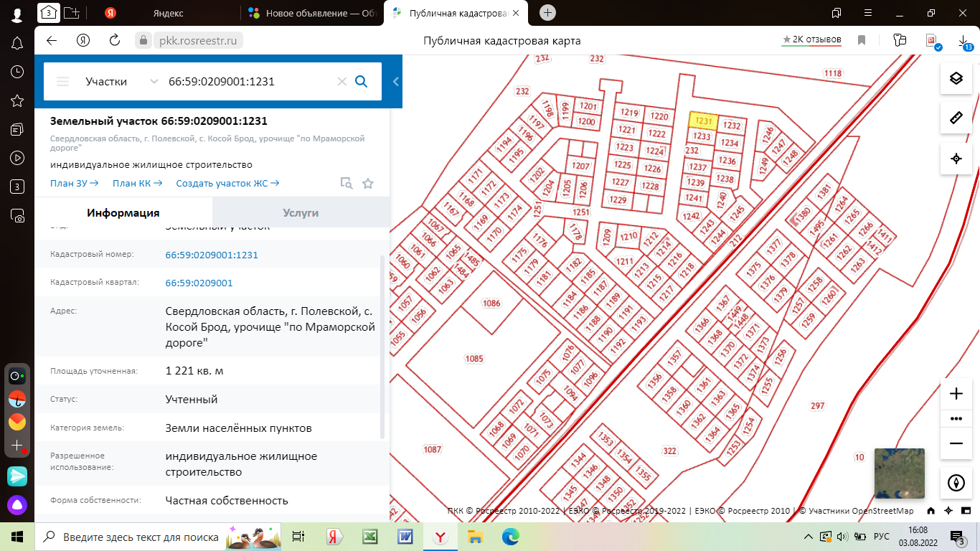This screenshot has height=551, width=980.
Task: Select parcel 1232 on the map
Action: [731, 126]
